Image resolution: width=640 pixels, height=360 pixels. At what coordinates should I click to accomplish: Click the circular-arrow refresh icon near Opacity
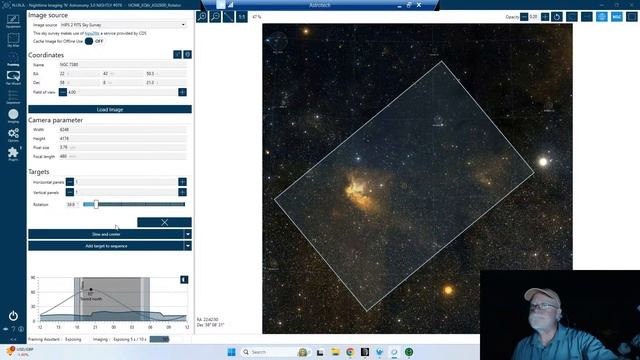pyautogui.click(x=557, y=17)
